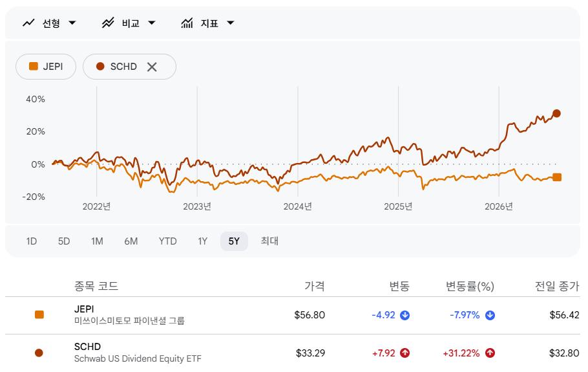The width and height of the screenshot is (588, 372).
Task: Click the 지표 indicators icon
Action: click(187, 23)
